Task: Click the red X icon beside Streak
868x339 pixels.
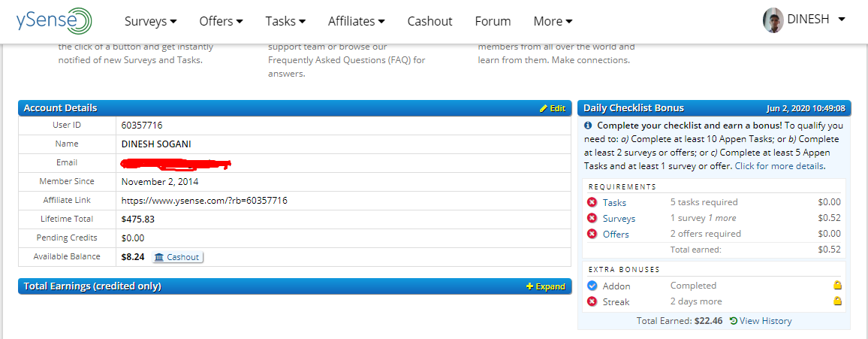Action: [592, 302]
